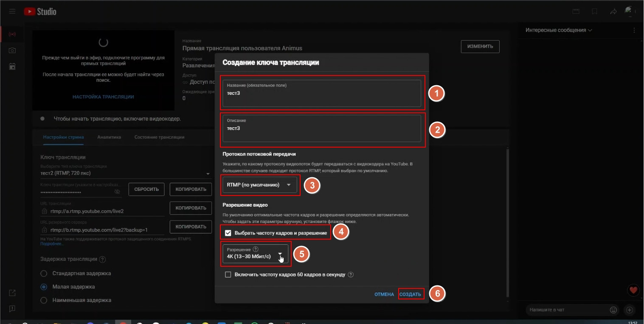Click the YouTube Studio logo
Image resolution: width=644 pixels, height=324 pixels.
40,11
